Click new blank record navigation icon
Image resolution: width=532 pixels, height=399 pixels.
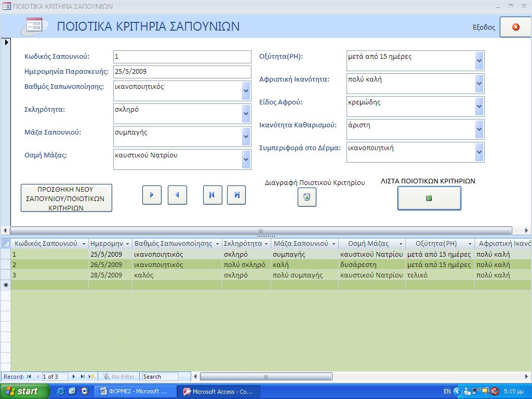click(91, 377)
